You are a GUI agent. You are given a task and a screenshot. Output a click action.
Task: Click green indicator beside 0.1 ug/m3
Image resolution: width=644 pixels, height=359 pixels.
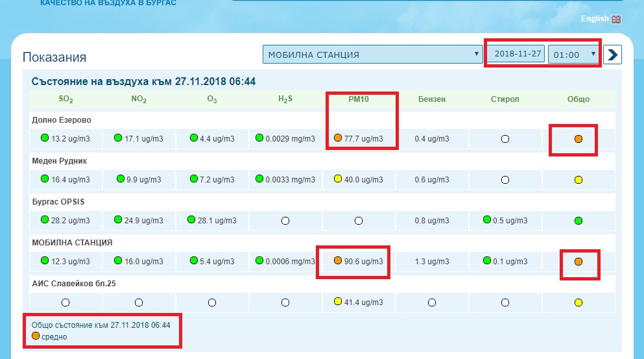click(x=486, y=260)
